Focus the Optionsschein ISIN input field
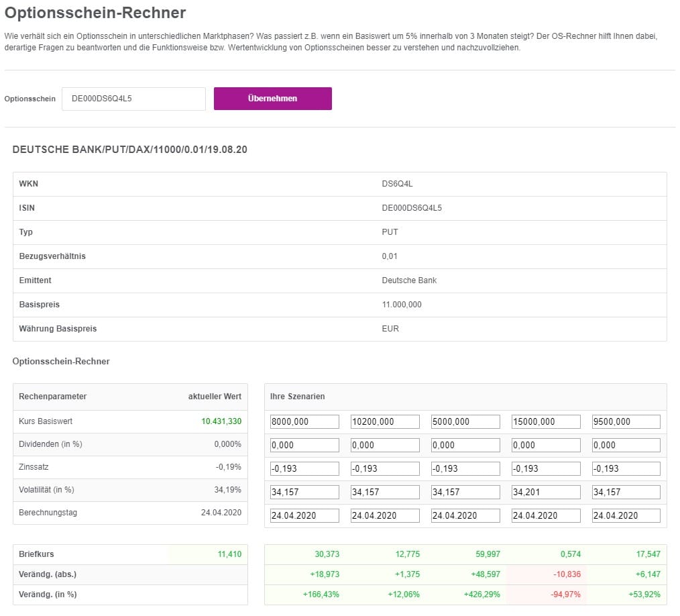Viewport: 680px width, 616px height. click(x=133, y=99)
